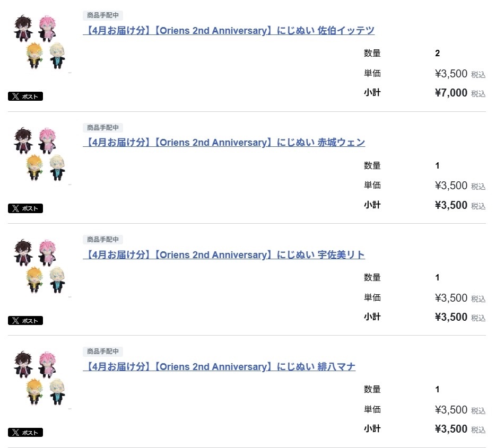Click 商品手配中 status badge of third item
This screenshot has width=496, height=448.
coord(103,239)
